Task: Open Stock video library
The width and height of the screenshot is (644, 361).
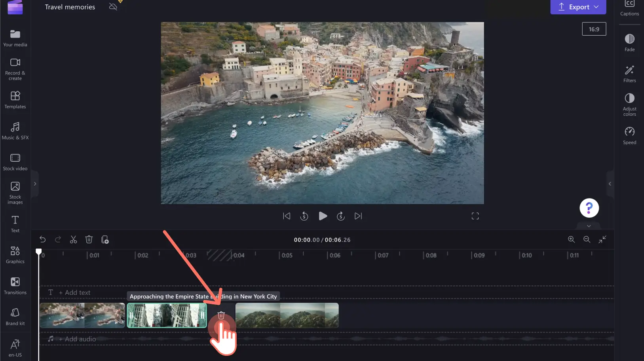Action: pos(15,162)
